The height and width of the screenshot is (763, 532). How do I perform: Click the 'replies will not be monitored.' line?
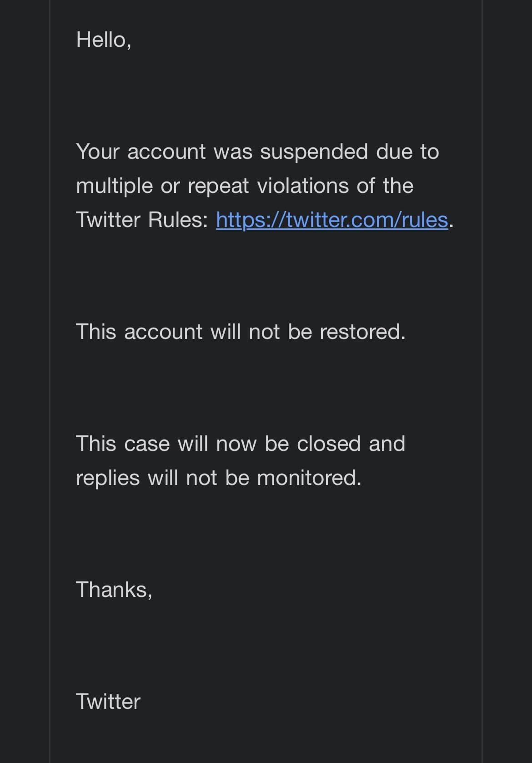[x=219, y=478]
